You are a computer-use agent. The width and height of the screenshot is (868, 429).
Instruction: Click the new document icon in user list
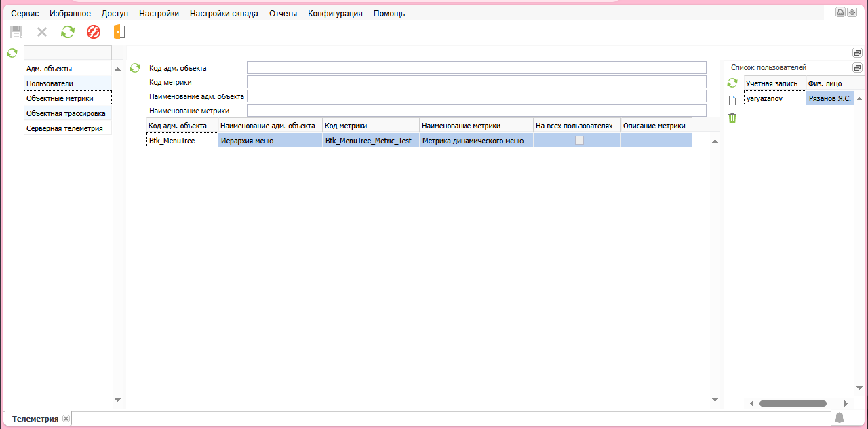click(x=732, y=100)
